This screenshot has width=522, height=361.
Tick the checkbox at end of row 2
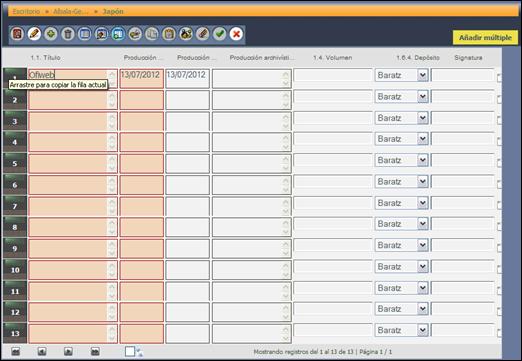499,99
